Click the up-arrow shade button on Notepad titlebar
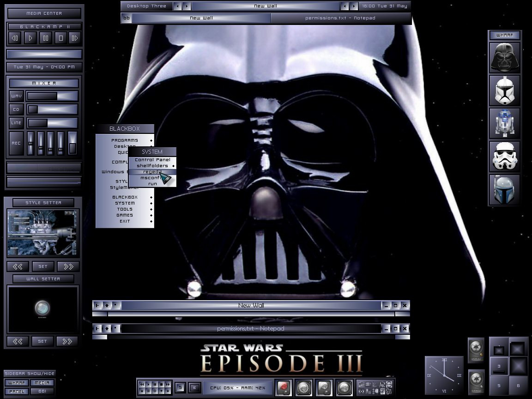 click(107, 328)
